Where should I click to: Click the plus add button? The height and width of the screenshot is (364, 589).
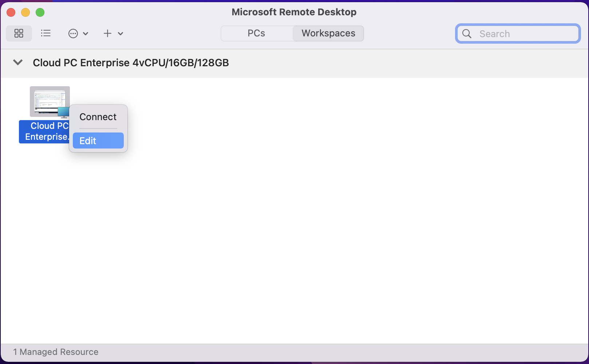107,33
